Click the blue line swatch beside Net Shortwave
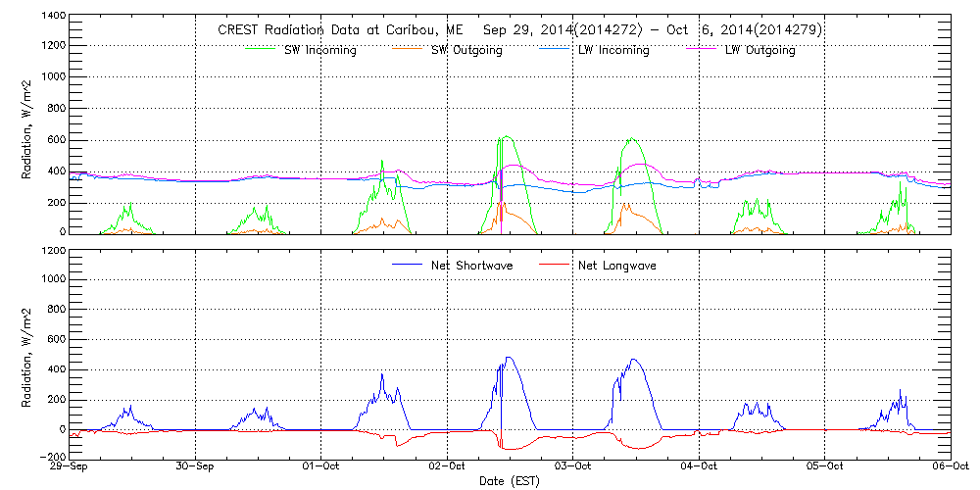The height and width of the screenshot is (490, 980). 408,266
